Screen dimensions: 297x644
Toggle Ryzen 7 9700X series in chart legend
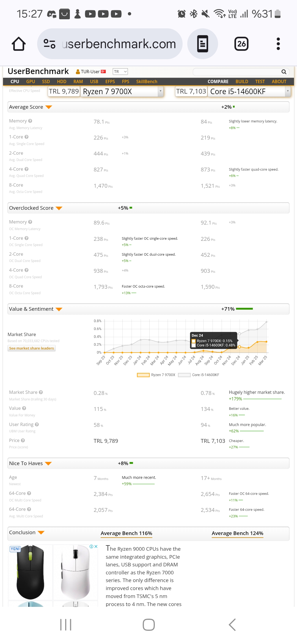click(x=156, y=375)
